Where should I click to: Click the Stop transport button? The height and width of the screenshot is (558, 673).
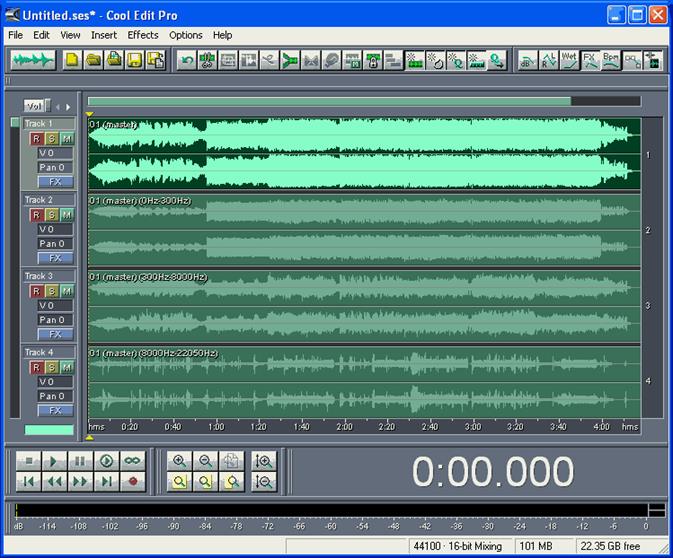[x=29, y=461]
